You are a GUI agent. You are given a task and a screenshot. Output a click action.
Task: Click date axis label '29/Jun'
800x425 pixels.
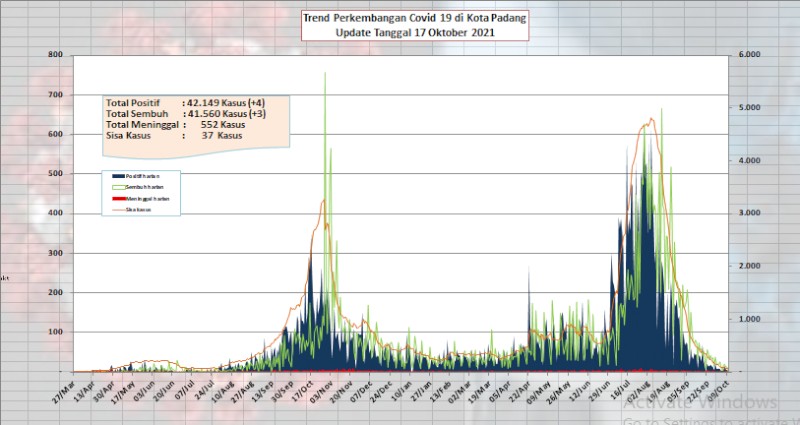599,392
